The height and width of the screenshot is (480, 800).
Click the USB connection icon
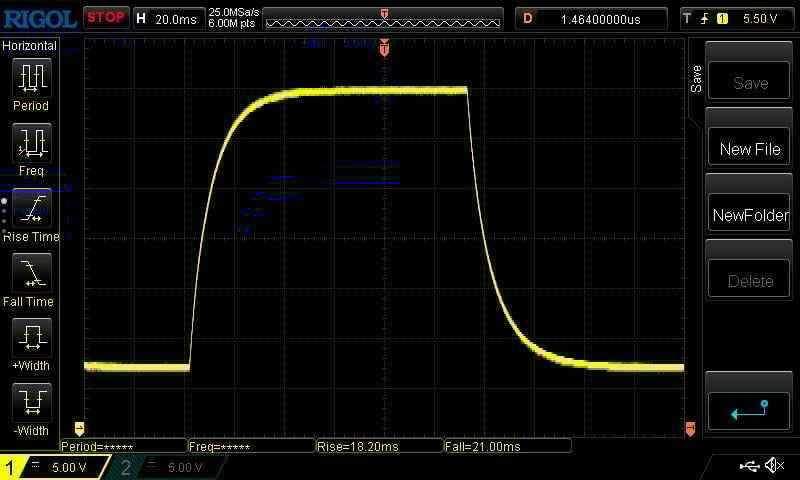(x=749, y=465)
